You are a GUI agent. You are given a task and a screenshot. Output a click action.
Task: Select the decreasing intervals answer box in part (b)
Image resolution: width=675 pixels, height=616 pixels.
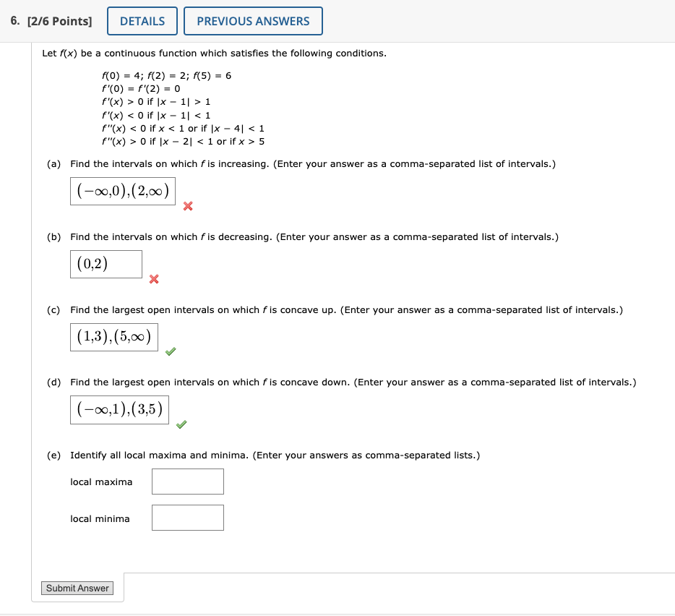[106, 264]
